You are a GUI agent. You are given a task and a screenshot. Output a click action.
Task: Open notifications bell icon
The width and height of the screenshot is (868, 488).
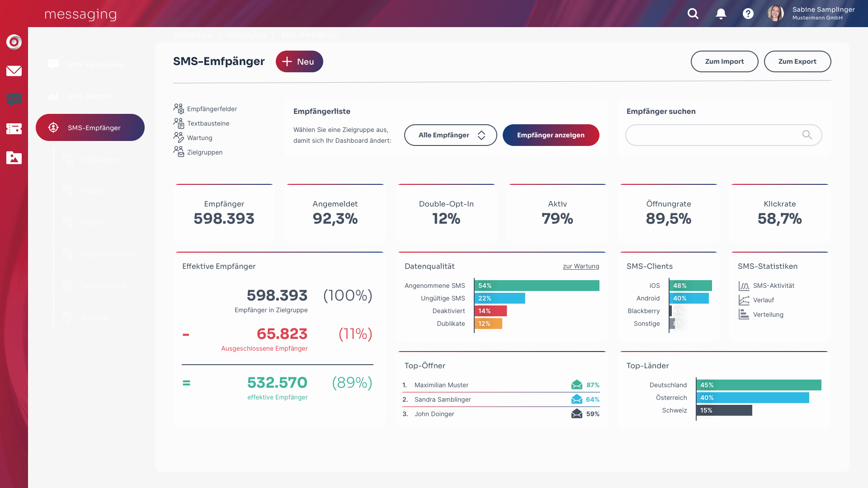tap(721, 14)
